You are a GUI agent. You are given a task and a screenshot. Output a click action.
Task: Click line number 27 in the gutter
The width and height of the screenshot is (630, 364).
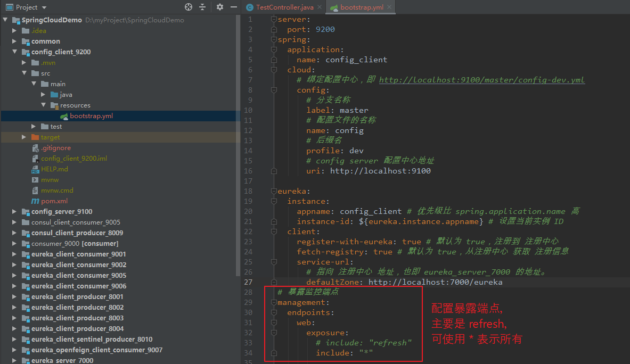pyautogui.click(x=248, y=282)
